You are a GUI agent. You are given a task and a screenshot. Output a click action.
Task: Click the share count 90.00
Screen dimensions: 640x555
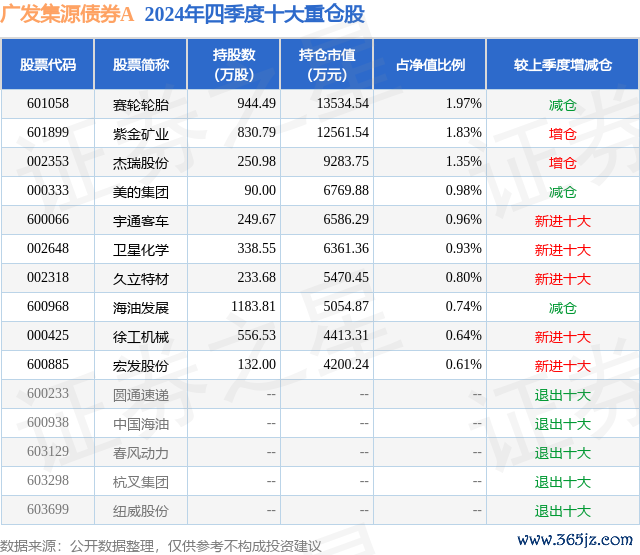pos(260,190)
